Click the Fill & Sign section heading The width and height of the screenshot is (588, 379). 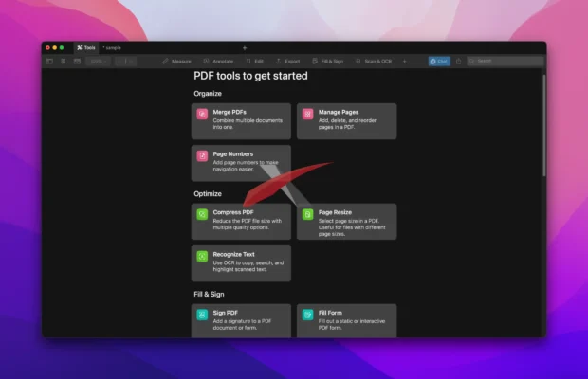[x=209, y=295]
